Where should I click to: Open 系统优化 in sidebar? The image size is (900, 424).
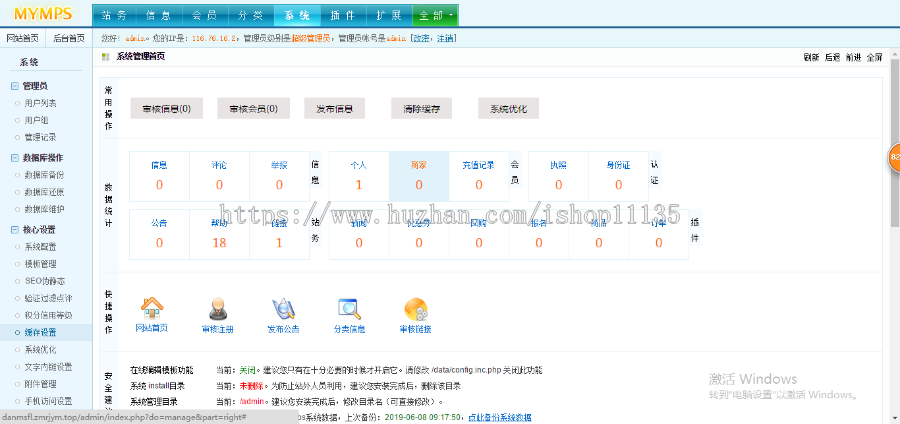[x=40, y=349]
